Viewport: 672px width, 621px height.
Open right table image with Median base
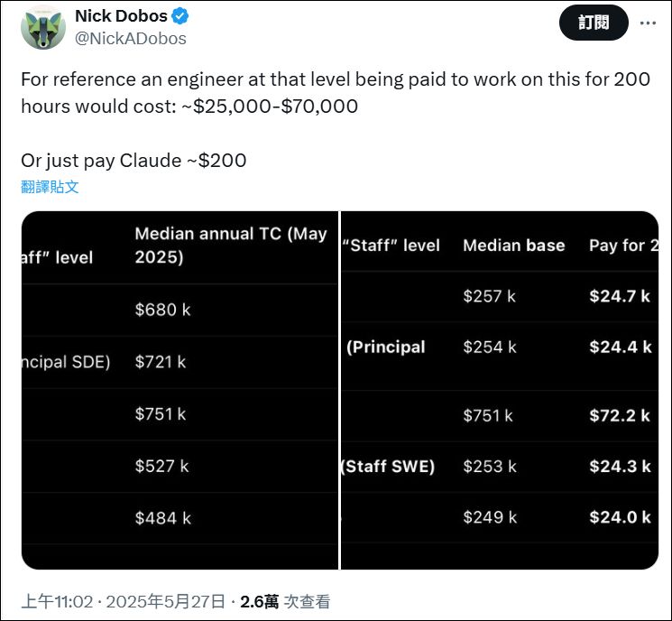coord(500,390)
